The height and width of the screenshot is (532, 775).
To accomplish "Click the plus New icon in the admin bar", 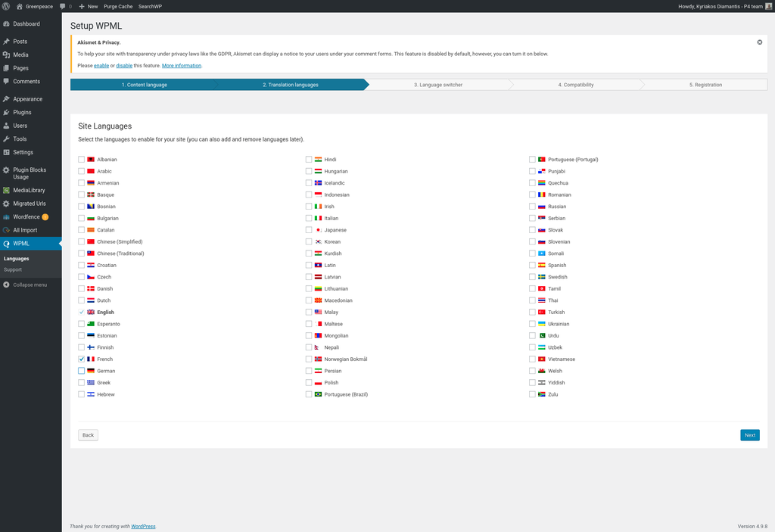I will (82, 6).
